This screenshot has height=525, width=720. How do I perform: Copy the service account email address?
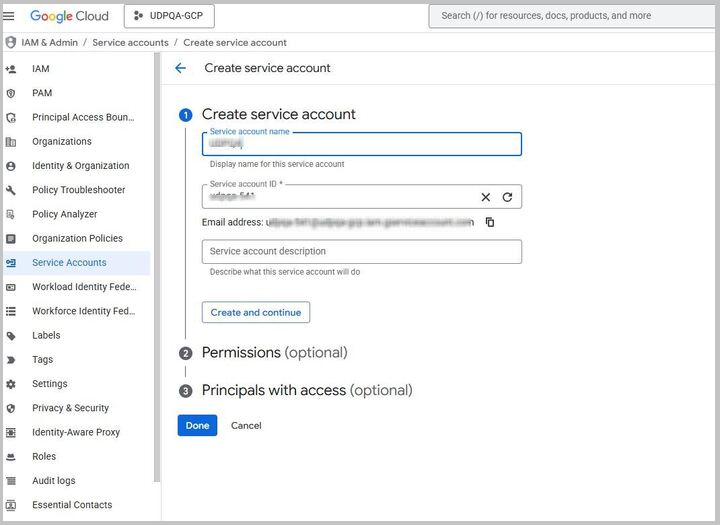coord(490,222)
